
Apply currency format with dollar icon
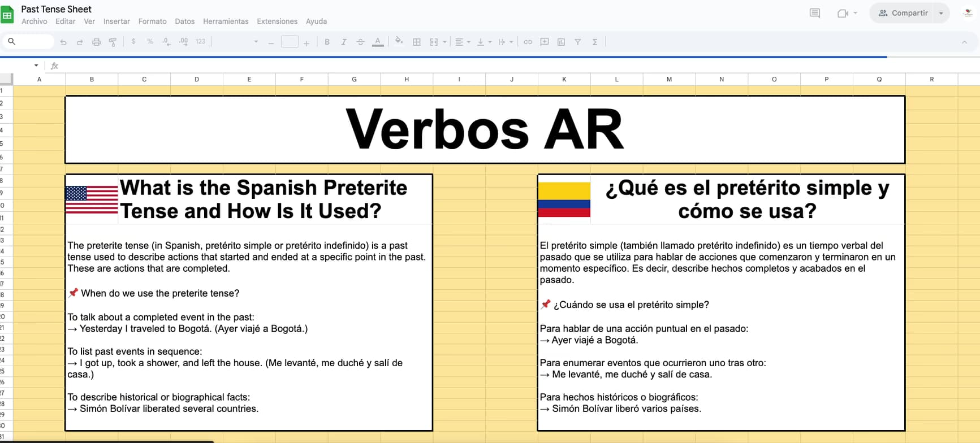pyautogui.click(x=133, y=42)
